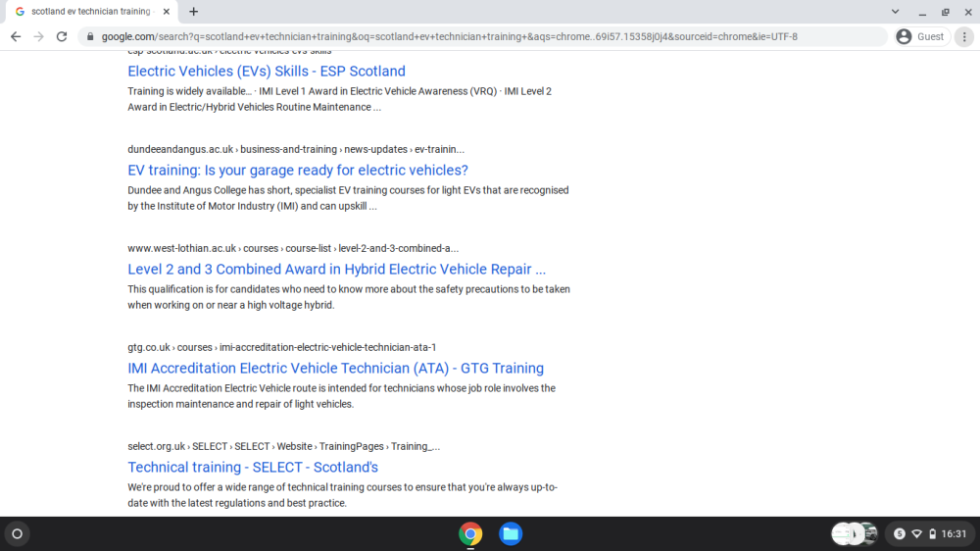This screenshot has width=980, height=551.
Task: Select the scotland ev technician training tab
Action: [x=90, y=11]
